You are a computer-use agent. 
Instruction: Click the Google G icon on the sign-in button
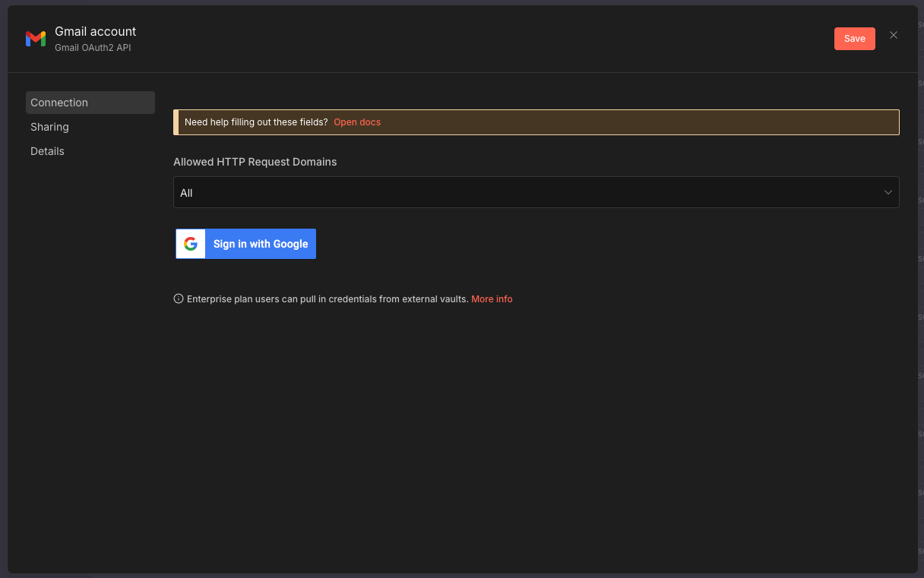(x=190, y=244)
